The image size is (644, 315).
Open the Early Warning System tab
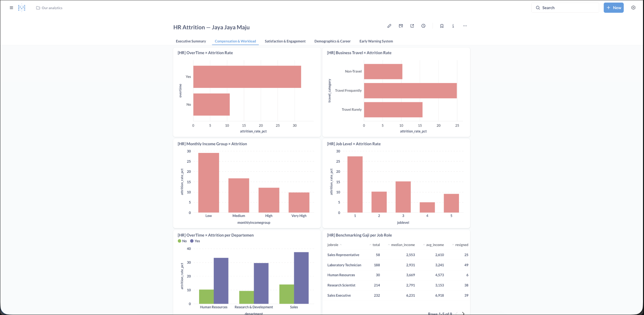(x=376, y=41)
